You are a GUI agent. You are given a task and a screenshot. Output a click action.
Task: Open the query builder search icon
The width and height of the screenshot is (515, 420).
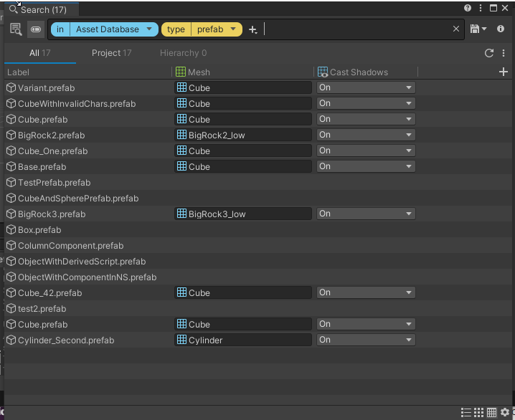(x=16, y=29)
